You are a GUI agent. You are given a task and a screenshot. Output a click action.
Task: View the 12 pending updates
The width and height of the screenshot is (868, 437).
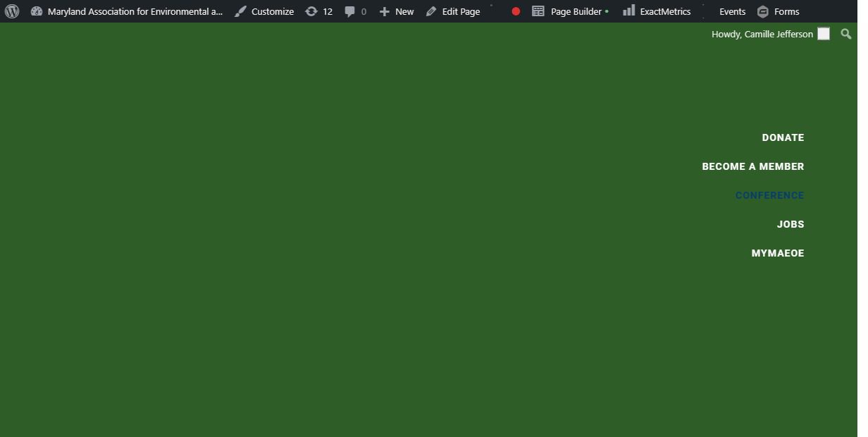318,11
